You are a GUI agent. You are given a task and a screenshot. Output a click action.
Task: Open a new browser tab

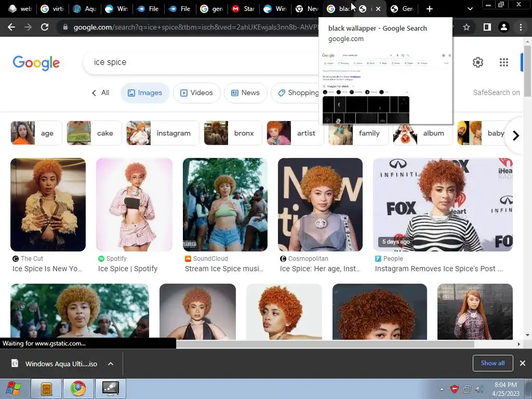[430, 9]
